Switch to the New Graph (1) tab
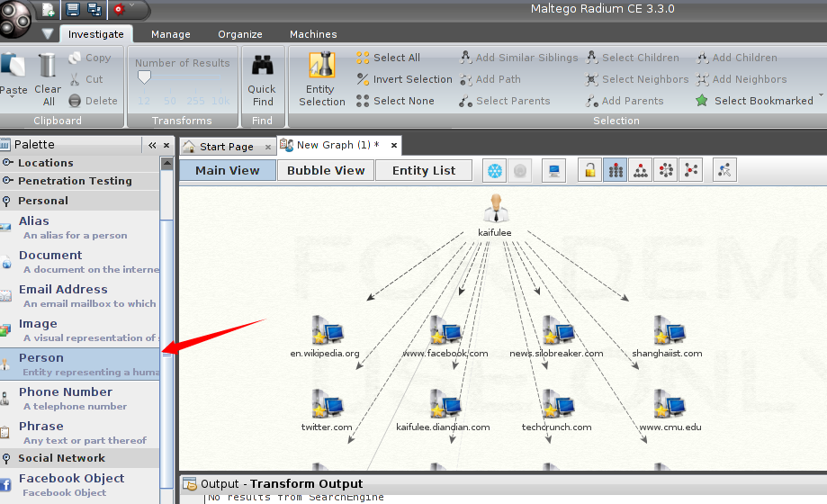This screenshot has width=827, height=504. click(x=337, y=145)
